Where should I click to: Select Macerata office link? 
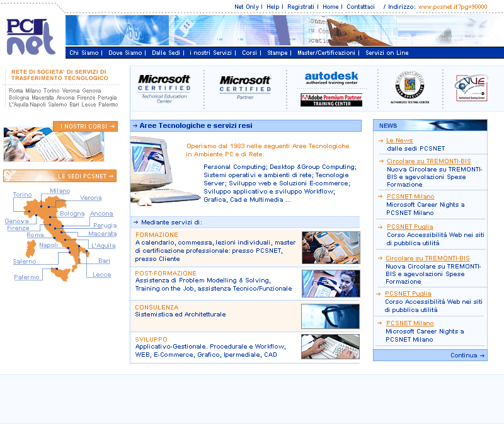pyautogui.click(x=103, y=234)
